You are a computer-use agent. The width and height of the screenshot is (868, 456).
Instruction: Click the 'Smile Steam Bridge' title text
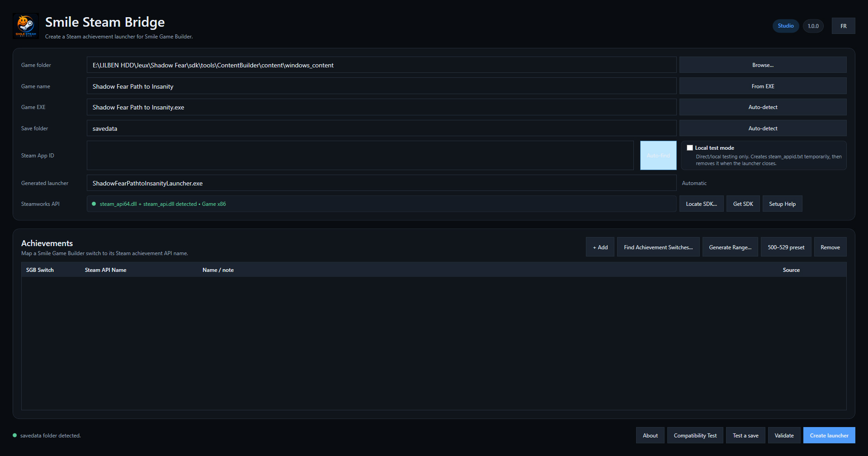point(105,22)
